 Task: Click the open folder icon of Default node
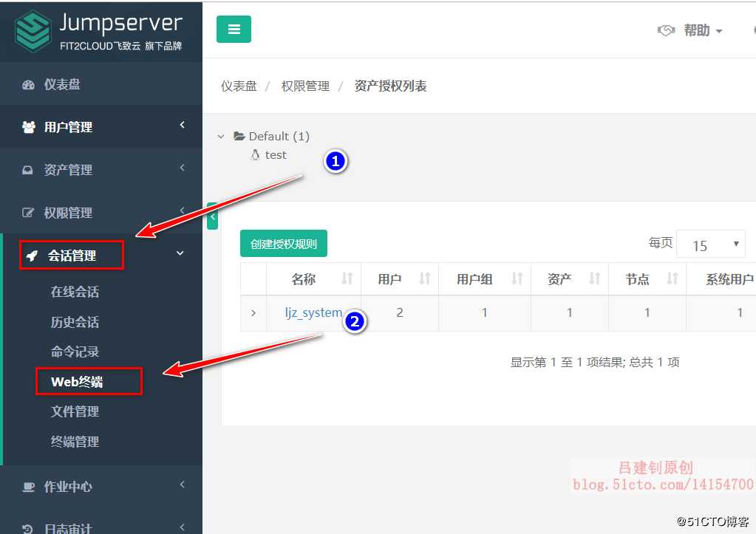(239, 136)
